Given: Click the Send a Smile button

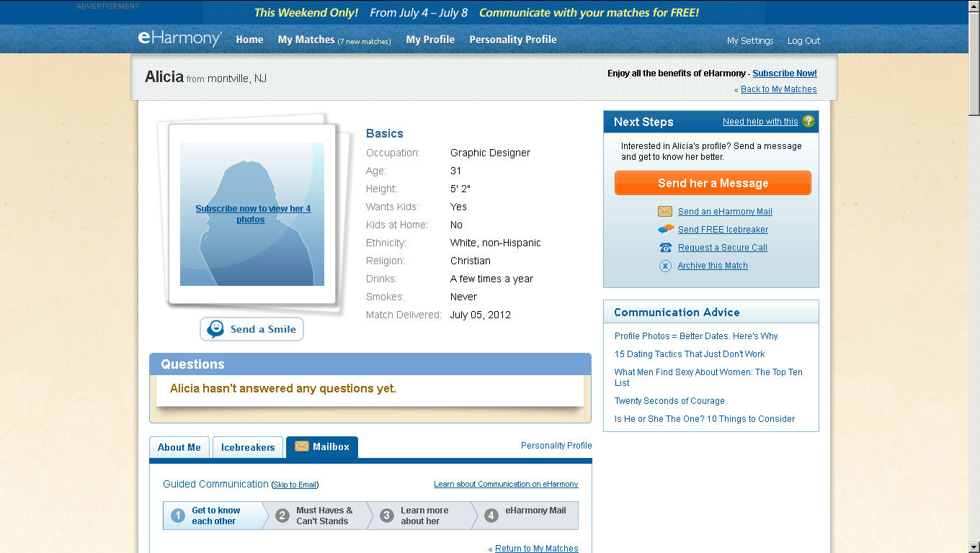Looking at the screenshot, I should point(251,329).
